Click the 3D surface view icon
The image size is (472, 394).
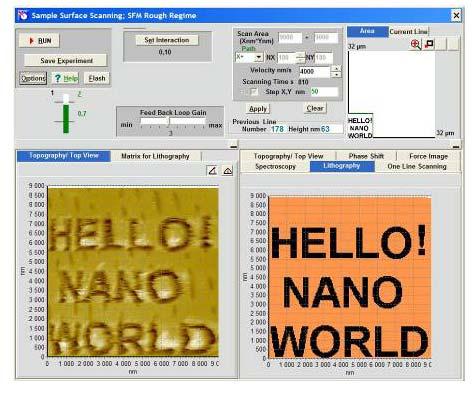(228, 171)
